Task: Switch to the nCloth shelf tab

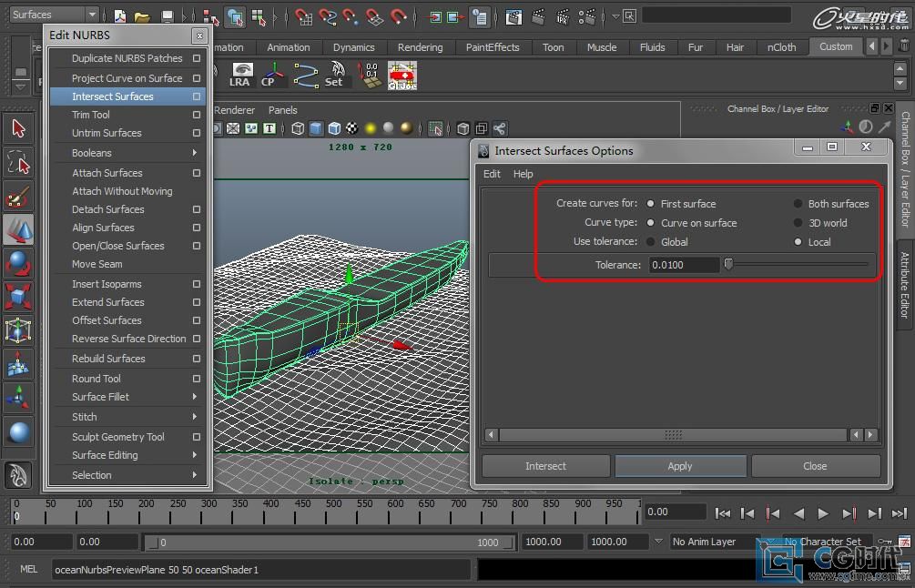Action: [781, 47]
